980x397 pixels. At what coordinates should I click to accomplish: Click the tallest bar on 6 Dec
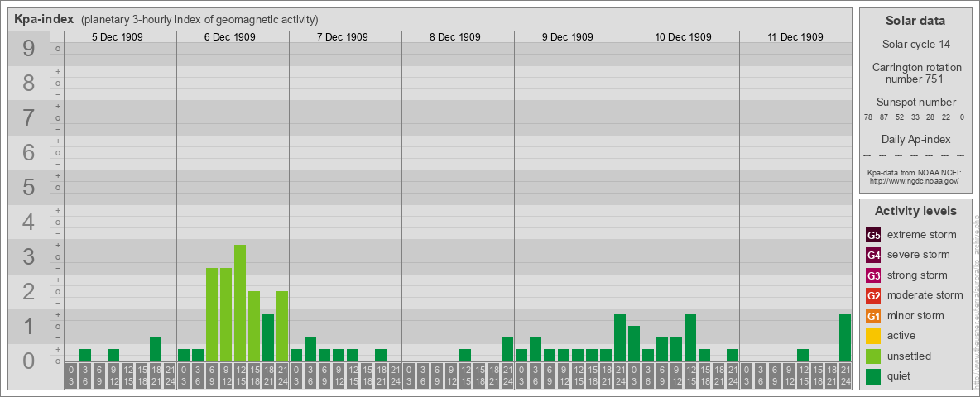[240, 303]
